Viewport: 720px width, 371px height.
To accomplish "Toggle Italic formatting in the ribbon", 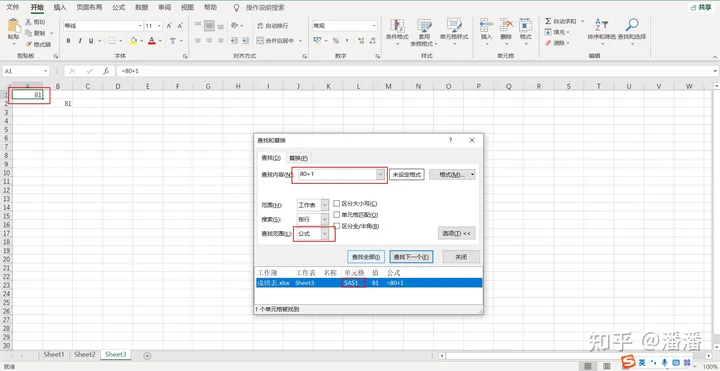I will [x=80, y=41].
